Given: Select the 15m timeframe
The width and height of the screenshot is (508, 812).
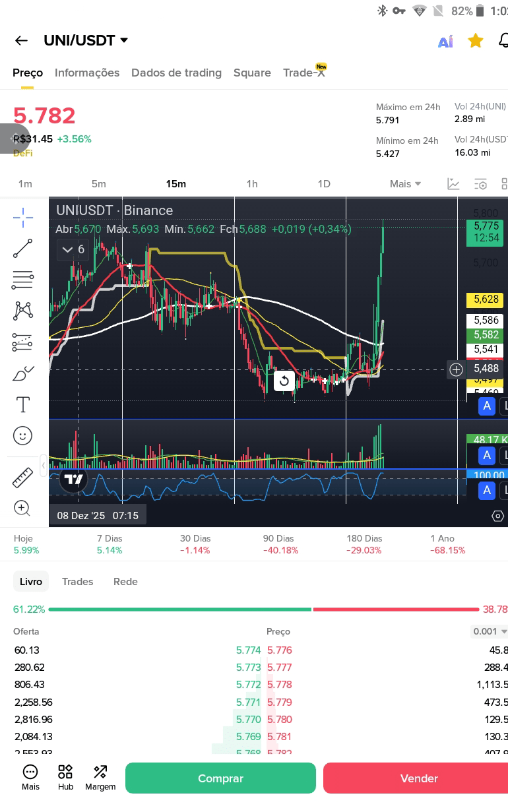Looking at the screenshot, I should (176, 183).
